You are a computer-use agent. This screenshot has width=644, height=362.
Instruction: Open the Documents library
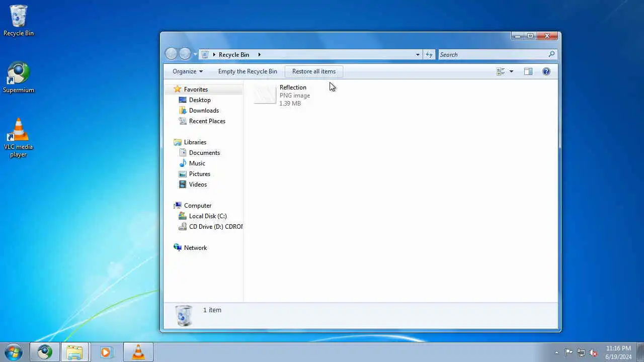click(204, 153)
